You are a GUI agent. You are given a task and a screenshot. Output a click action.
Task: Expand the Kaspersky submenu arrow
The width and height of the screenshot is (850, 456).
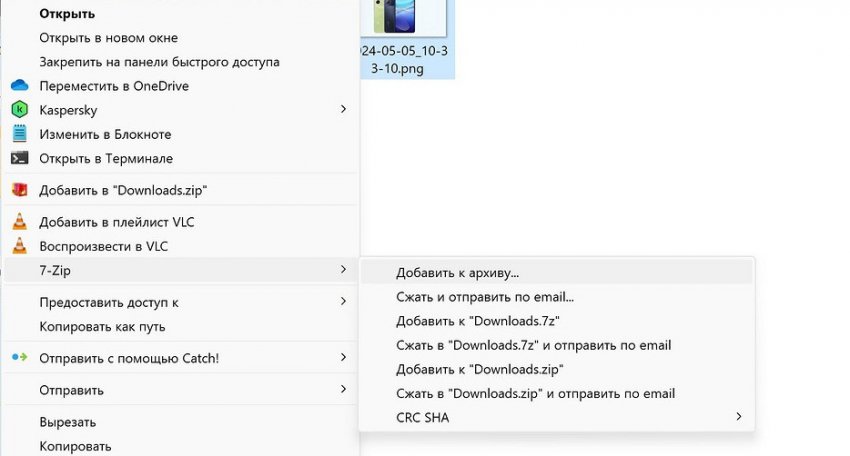click(343, 109)
